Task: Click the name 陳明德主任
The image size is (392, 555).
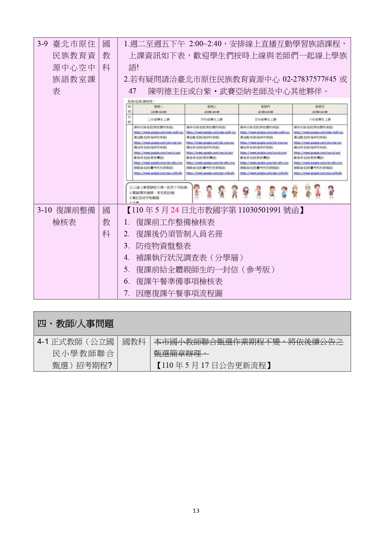Action: coord(168,91)
